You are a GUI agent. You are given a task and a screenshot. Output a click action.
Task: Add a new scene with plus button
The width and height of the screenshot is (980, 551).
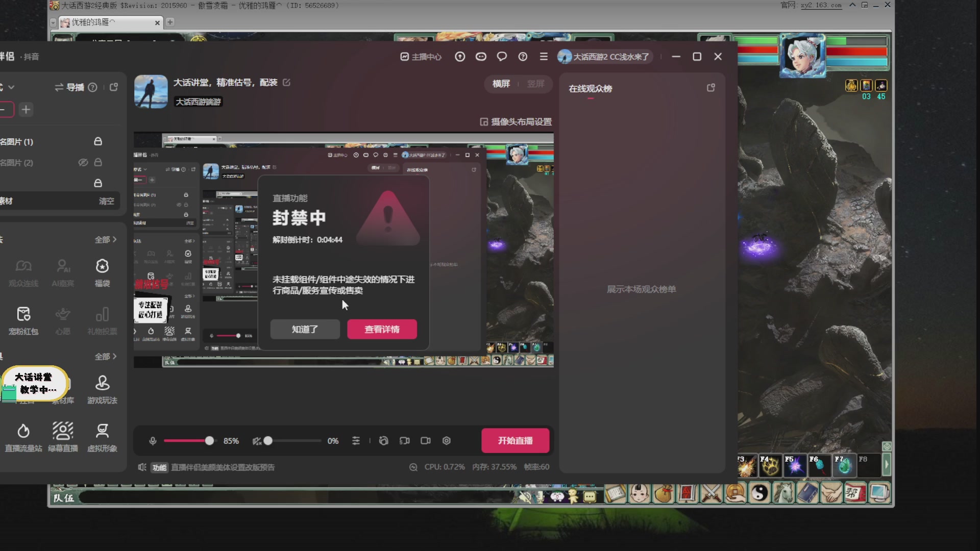(x=26, y=110)
